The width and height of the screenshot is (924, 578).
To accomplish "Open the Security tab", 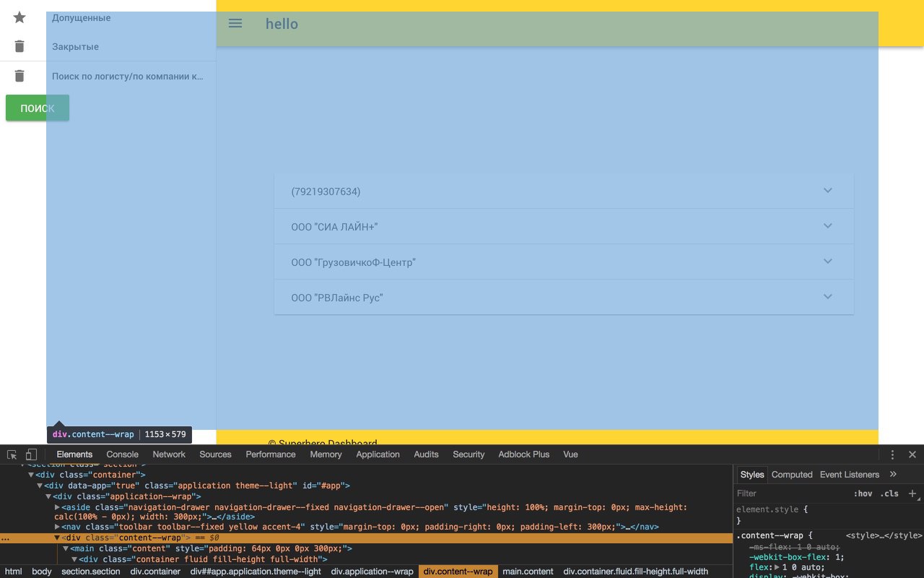I will 468,454.
